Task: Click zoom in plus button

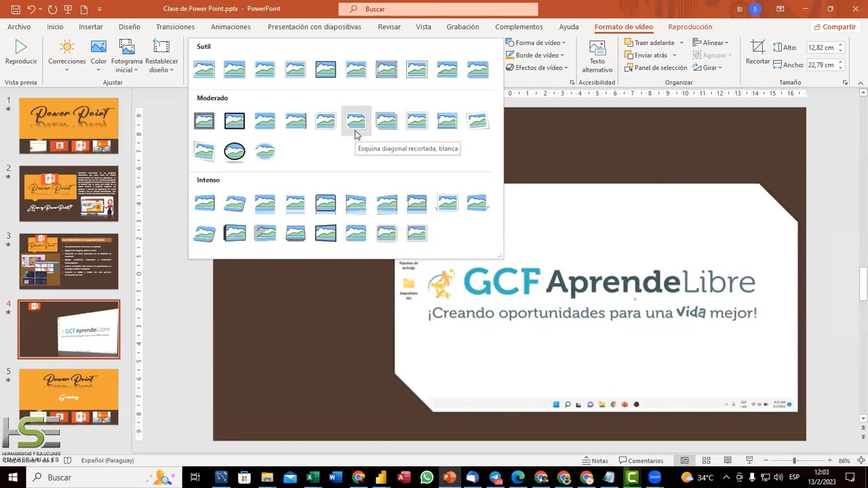Action: click(x=829, y=460)
